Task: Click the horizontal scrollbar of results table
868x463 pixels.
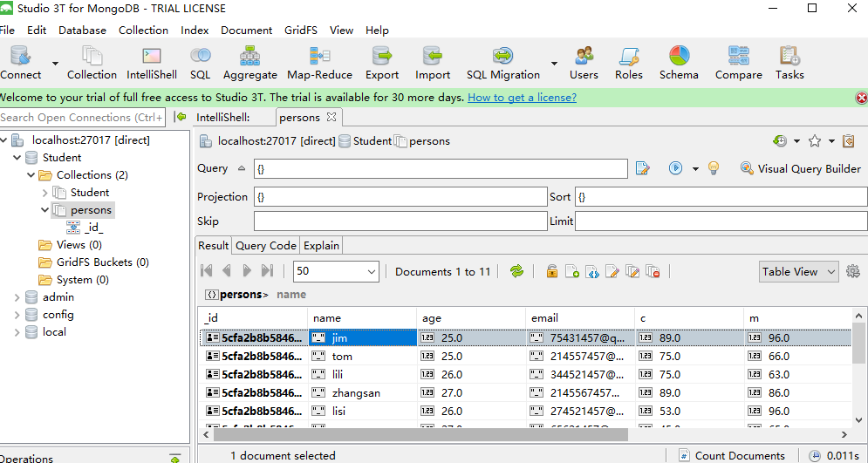Action: pos(421,434)
